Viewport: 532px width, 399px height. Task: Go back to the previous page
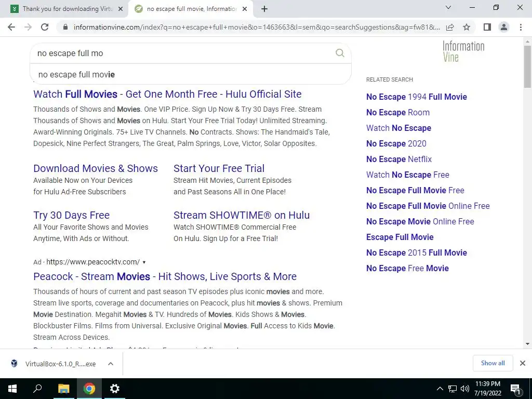pos(11,27)
